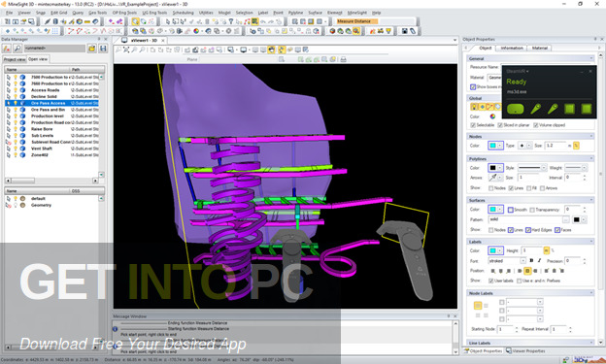Click the highlighted select icon in top toolbar
This screenshot has width=606, height=364.
[x=135, y=21]
